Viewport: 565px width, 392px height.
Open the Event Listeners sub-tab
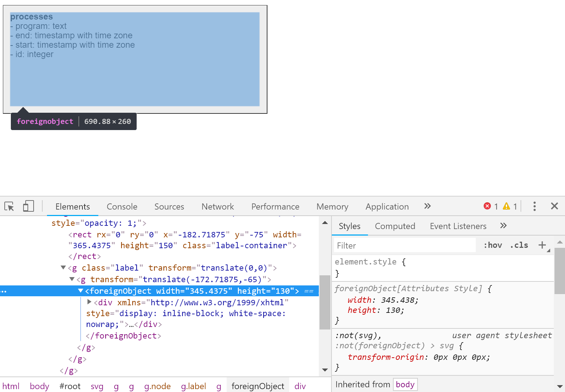[458, 226]
